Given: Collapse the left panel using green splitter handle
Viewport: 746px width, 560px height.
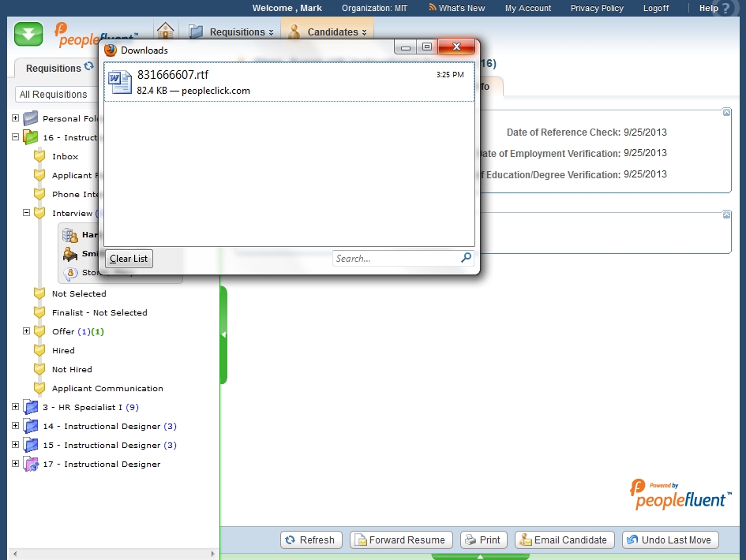Looking at the screenshot, I should 223,335.
